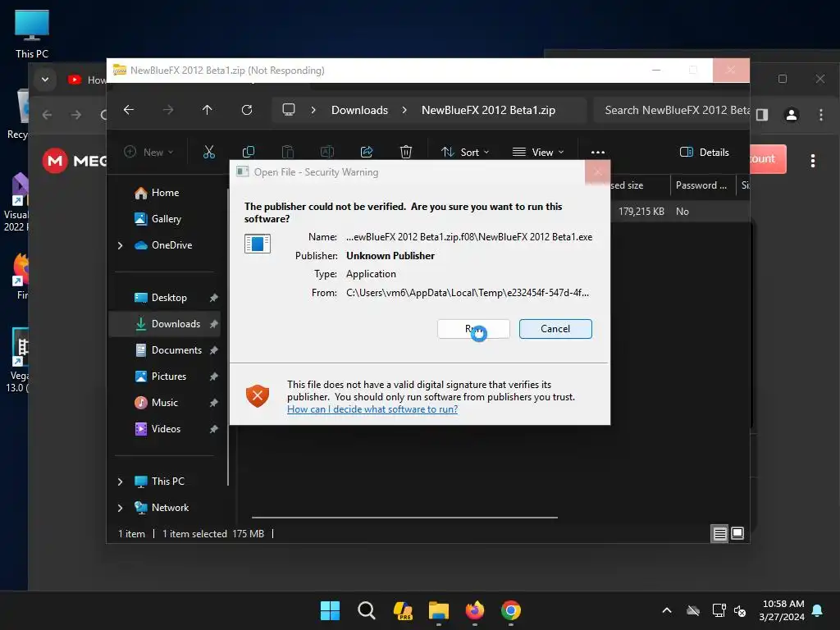Open Chrome's tab search dropdown arrow
840x630 pixels.
(x=45, y=80)
